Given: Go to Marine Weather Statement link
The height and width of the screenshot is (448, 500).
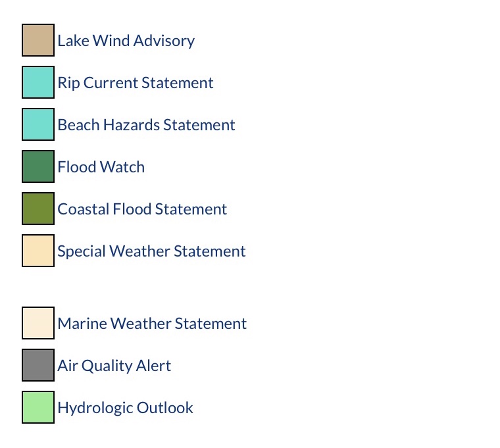Looking at the screenshot, I should coord(152,323).
